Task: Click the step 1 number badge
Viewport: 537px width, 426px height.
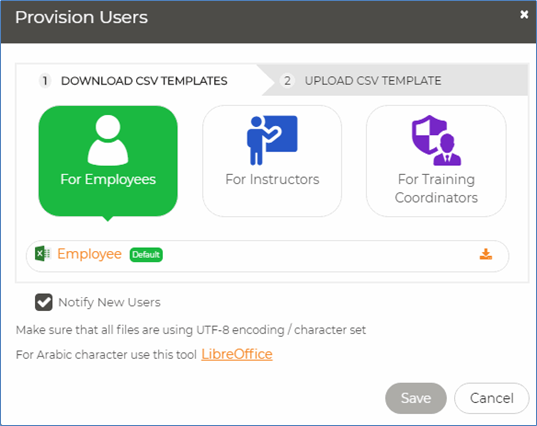Action: point(45,81)
